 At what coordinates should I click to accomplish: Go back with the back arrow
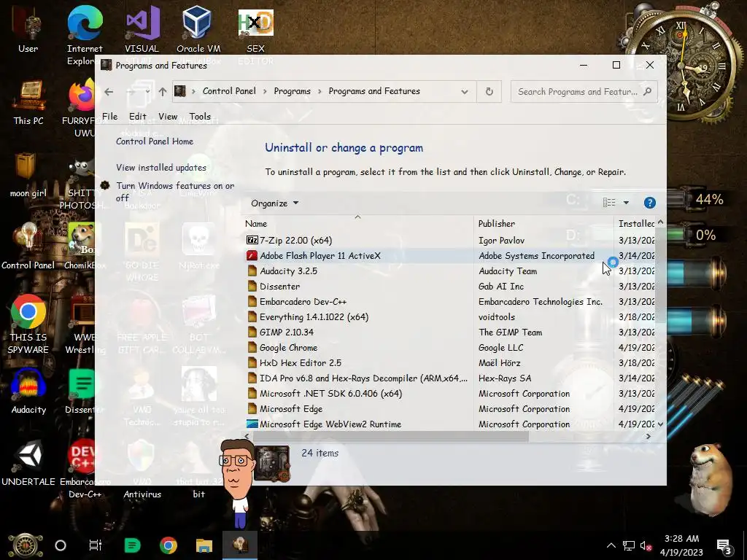109,91
